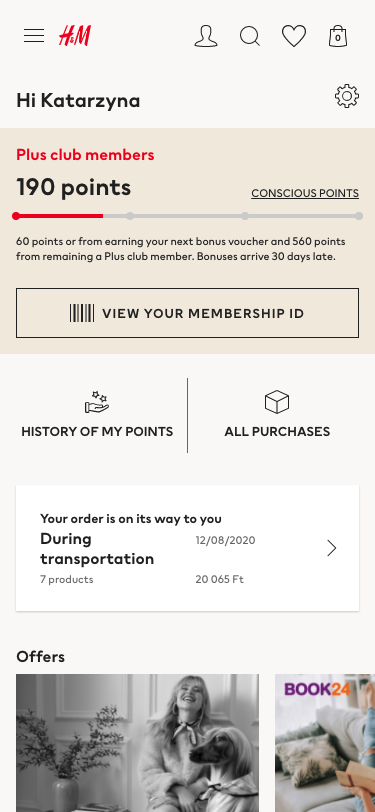Click the points progress bar red segment
The image size is (375, 812).
click(60, 216)
